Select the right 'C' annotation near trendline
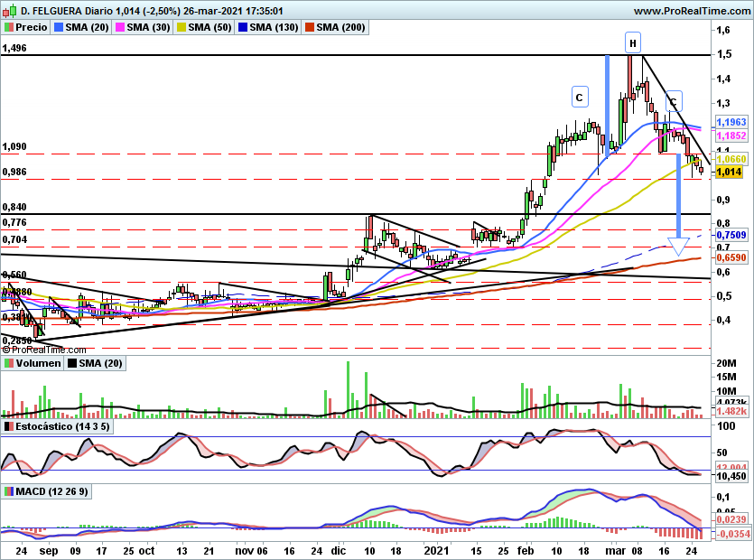Image resolution: width=754 pixels, height=560 pixels. [674, 99]
